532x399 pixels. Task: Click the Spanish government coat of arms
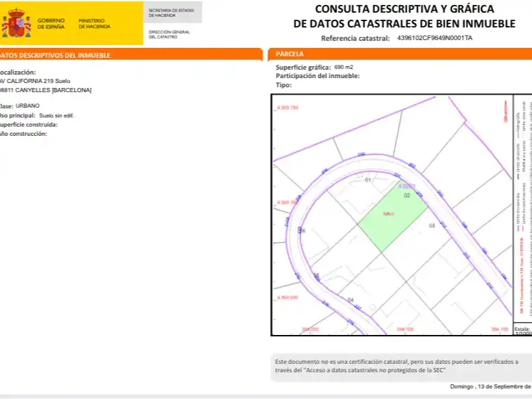[x=16, y=23]
